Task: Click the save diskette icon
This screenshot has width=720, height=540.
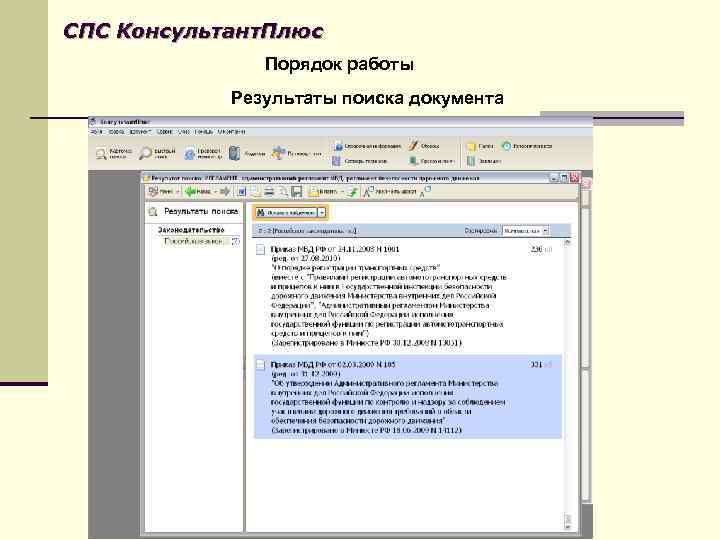Action: click(x=297, y=191)
